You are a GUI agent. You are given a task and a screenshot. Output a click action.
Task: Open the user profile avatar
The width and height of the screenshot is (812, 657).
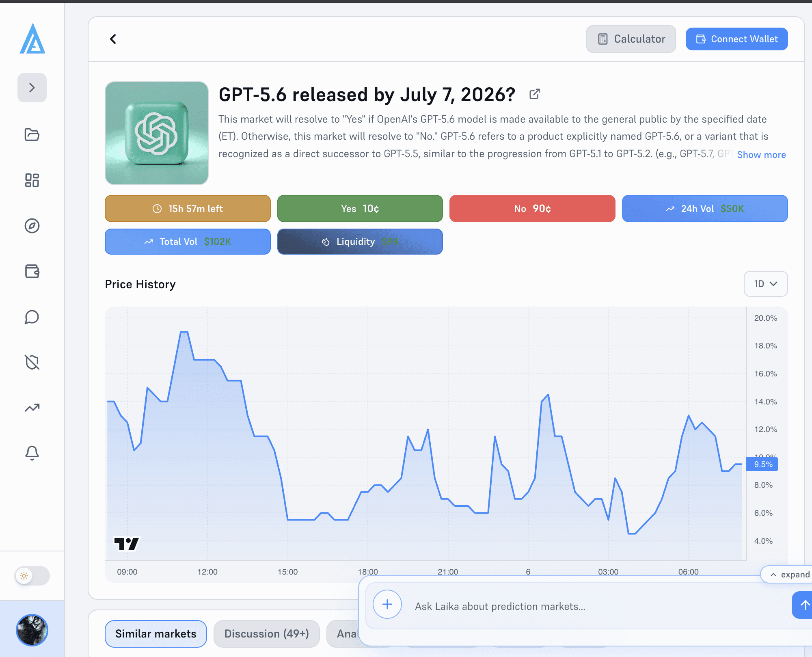[x=32, y=630]
